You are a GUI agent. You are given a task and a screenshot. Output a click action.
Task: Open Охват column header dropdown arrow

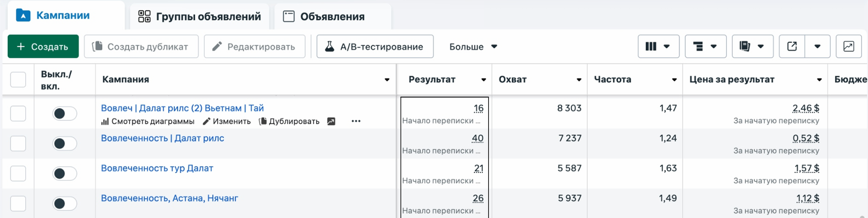(x=579, y=80)
